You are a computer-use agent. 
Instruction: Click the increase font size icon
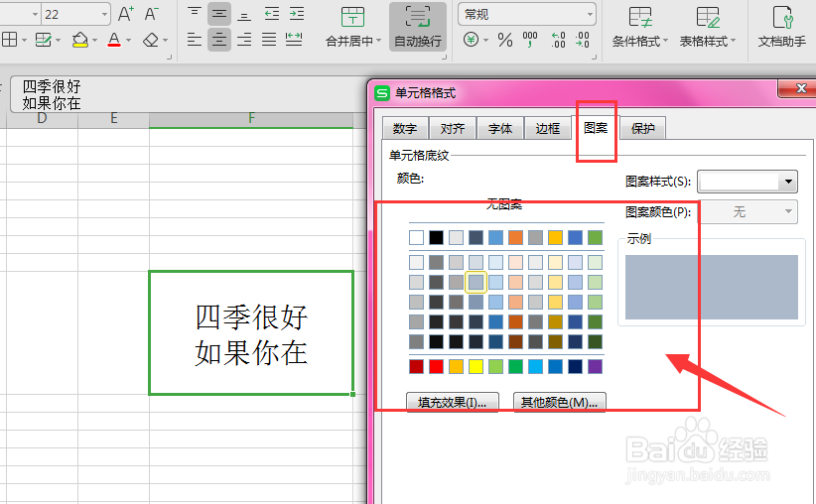pos(125,14)
